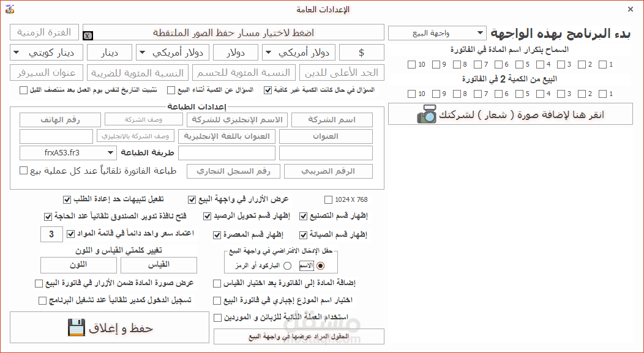Click the العنوان باللغة الإنجليزية field
Image resolution: width=644 pixels, height=353 pixels.
227,136
